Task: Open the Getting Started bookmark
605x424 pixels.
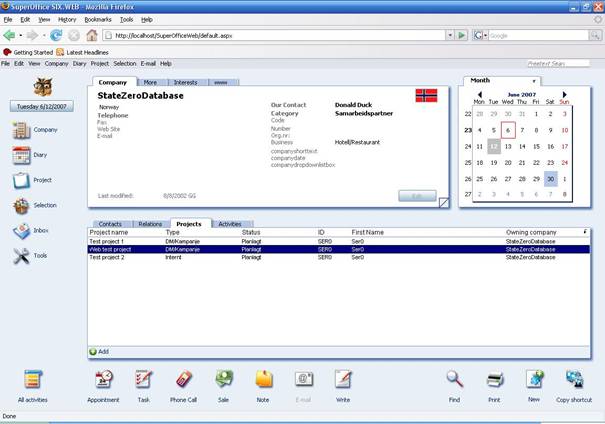Action: tap(29, 52)
